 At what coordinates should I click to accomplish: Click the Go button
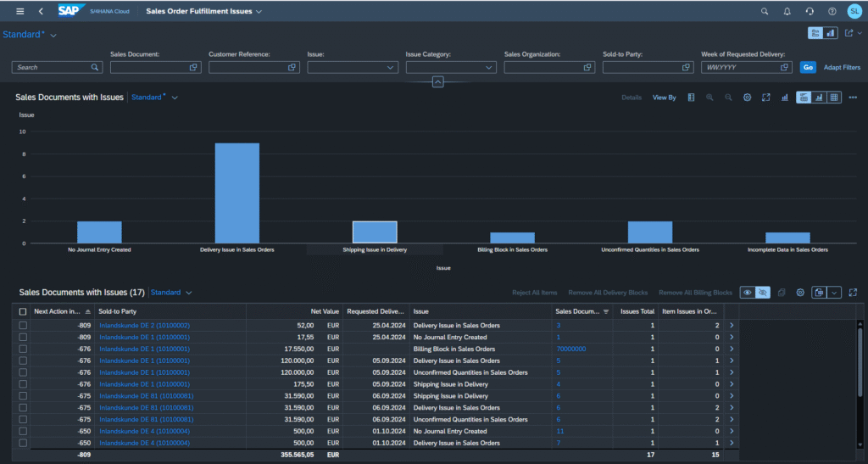coord(808,68)
